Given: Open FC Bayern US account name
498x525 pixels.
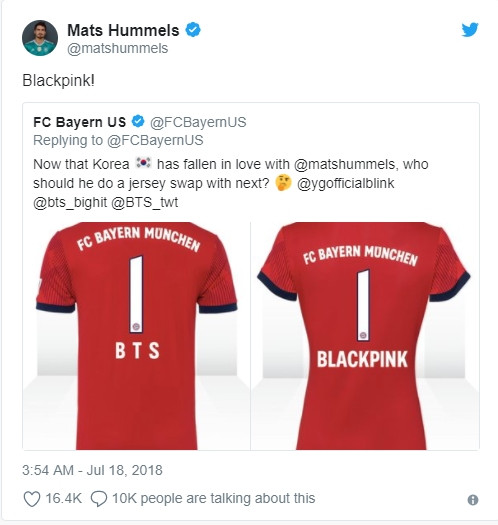Looking at the screenshot, I should (80, 122).
